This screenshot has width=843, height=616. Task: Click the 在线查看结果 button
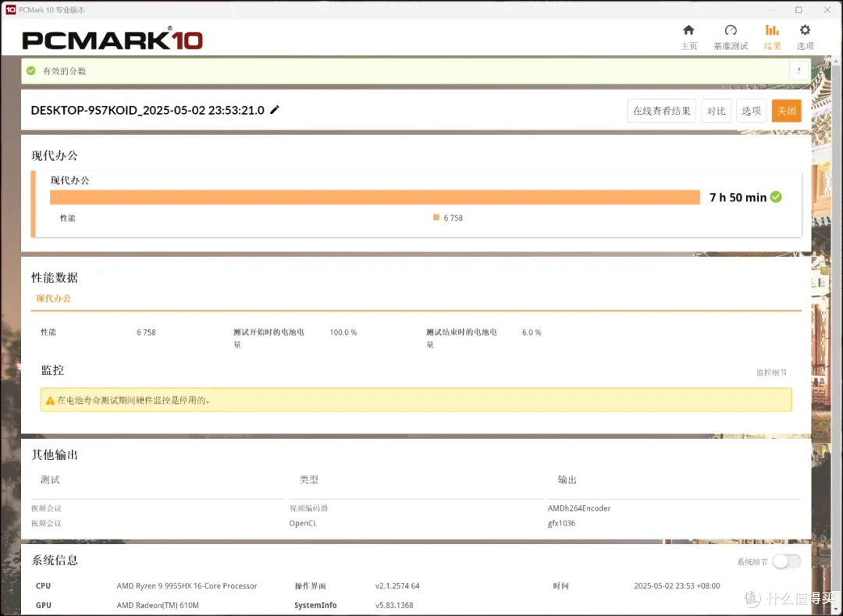(661, 111)
